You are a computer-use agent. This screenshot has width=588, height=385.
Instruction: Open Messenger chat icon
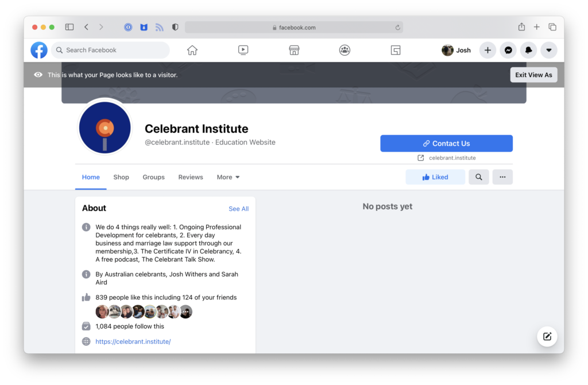508,50
